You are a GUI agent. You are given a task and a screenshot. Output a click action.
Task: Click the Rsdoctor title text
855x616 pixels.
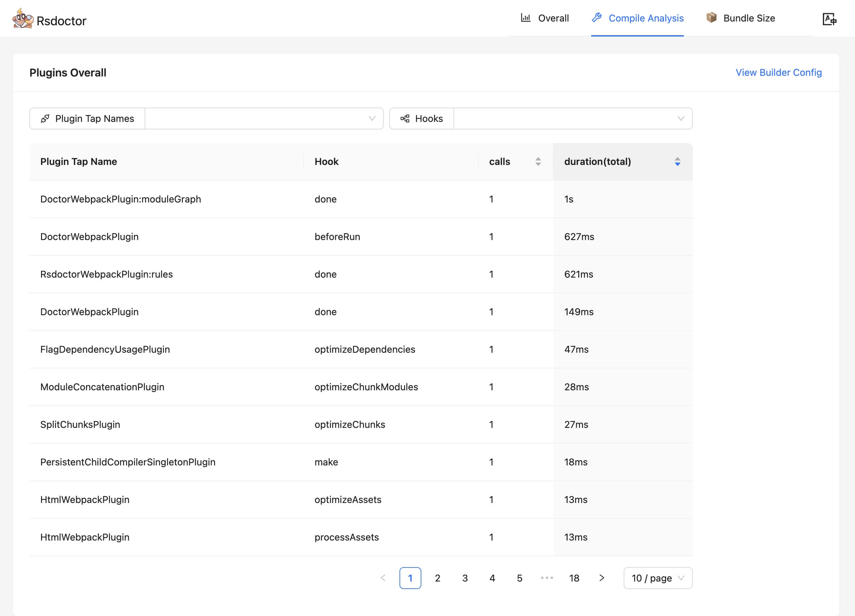[x=62, y=21]
